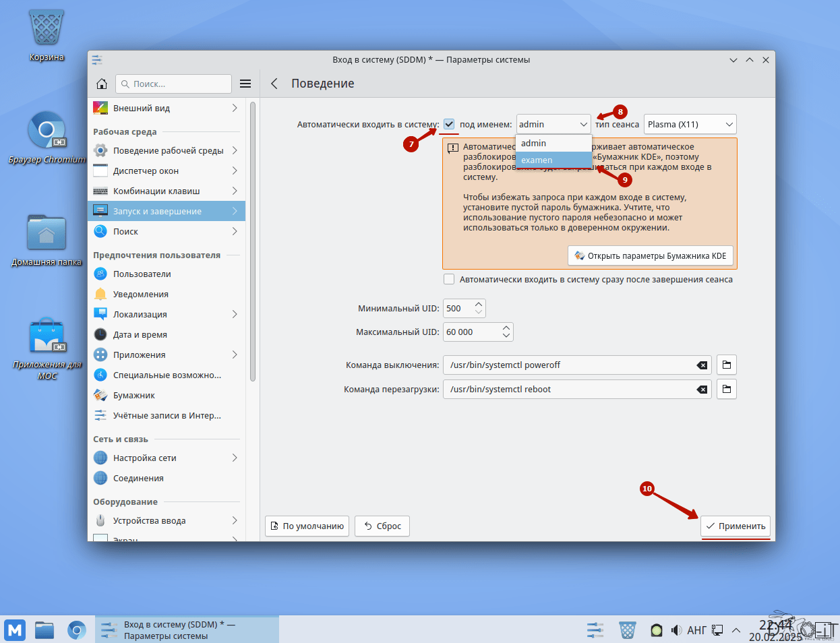
Task: Select Бумажник in the sidebar
Action: (x=133, y=395)
